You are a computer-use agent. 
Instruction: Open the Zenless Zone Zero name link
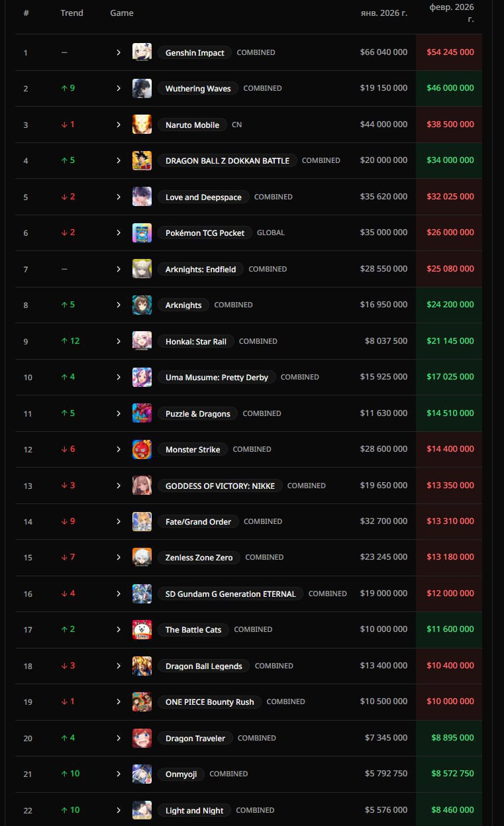point(199,558)
